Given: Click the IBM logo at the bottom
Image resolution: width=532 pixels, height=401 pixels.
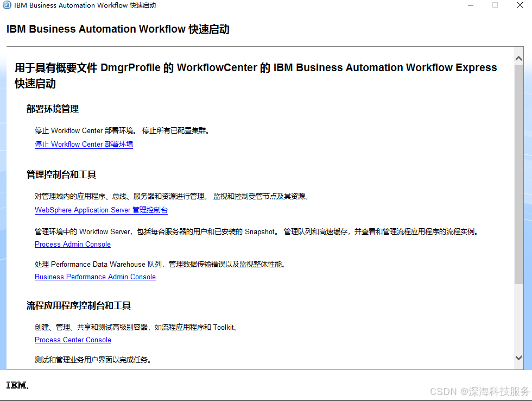Looking at the screenshot, I should pyautogui.click(x=17, y=385).
